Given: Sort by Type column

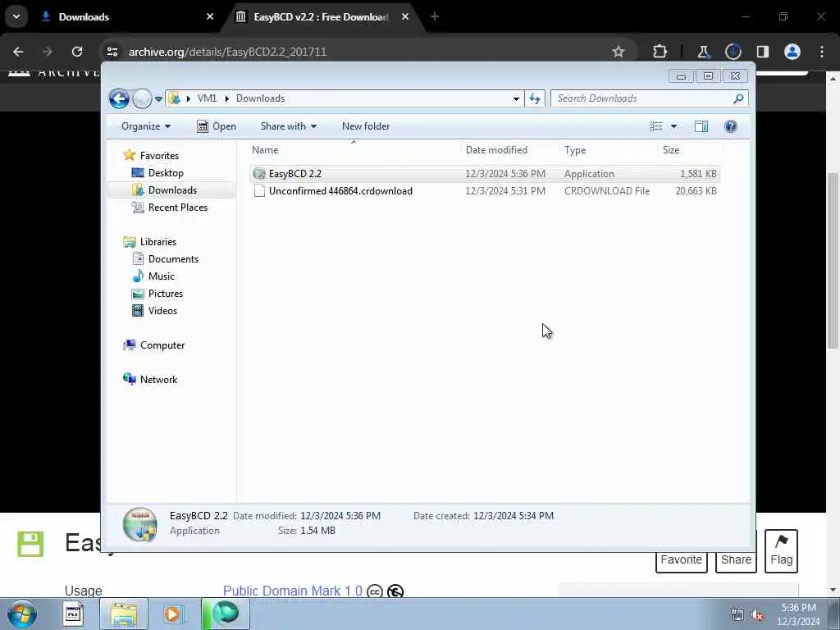Looking at the screenshot, I should [608, 150].
